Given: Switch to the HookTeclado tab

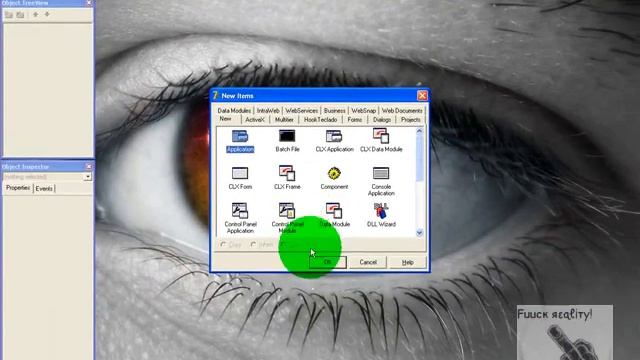Looking at the screenshot, I should pos(320,120).
